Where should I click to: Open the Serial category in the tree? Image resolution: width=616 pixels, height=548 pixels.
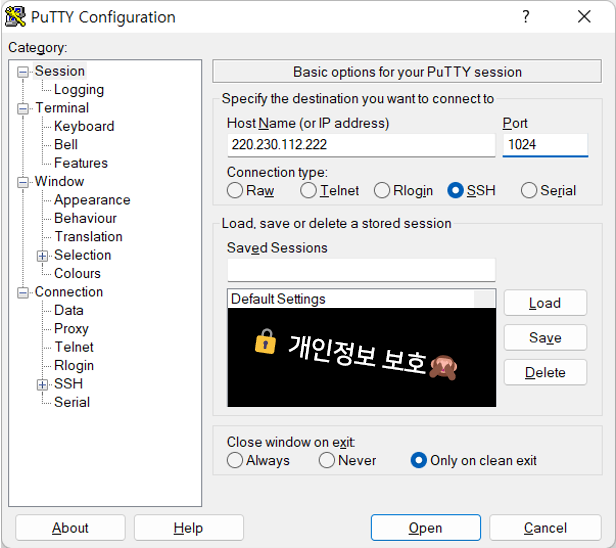[72, 402]
